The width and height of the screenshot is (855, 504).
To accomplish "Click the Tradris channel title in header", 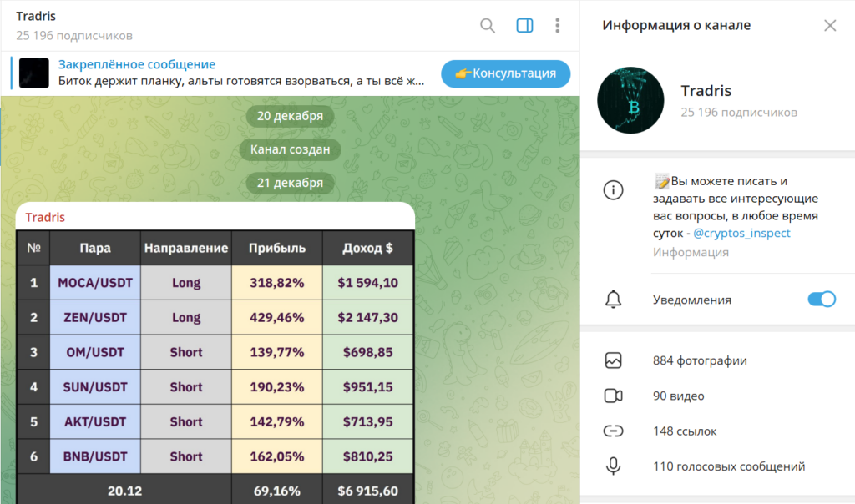I will (x=36, y=17).
